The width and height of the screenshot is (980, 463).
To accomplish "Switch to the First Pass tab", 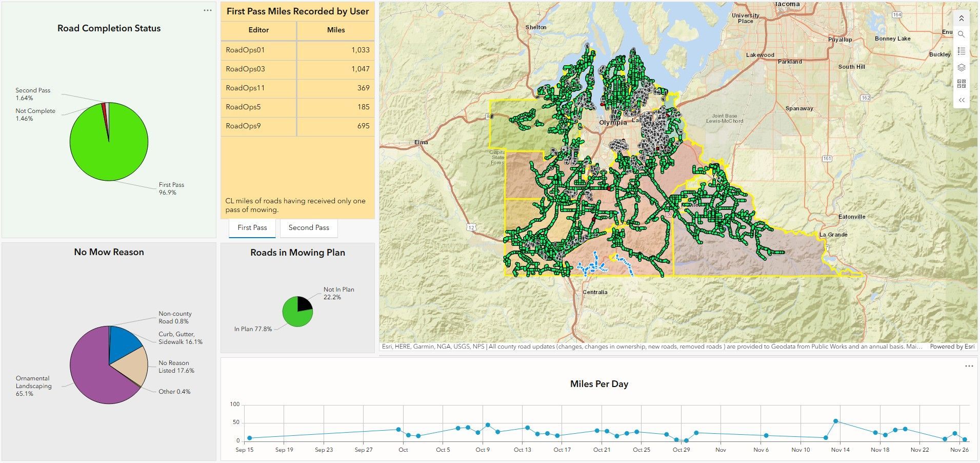I will [252, 228].
